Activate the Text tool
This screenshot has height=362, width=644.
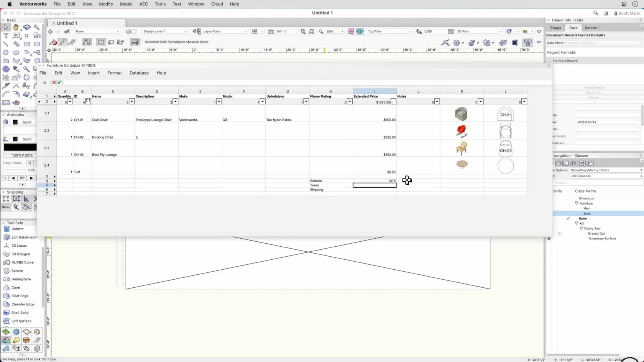[x=6, y=36]
